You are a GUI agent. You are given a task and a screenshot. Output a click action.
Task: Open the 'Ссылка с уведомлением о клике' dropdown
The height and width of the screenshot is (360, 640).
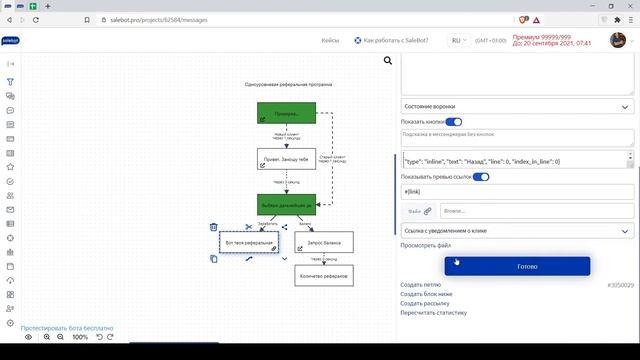coord(518,231)
